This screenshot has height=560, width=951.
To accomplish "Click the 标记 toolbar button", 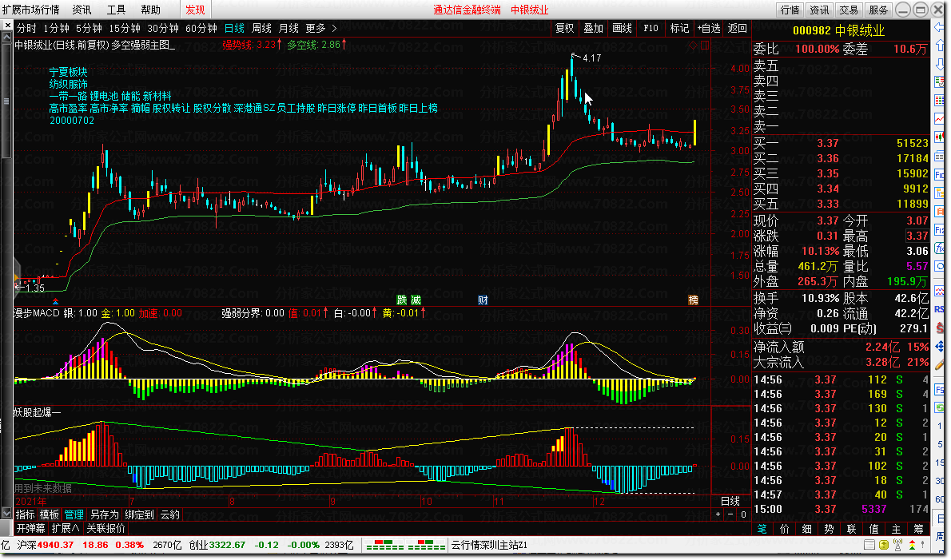I will pyautogui.click(x=679, y=29).
